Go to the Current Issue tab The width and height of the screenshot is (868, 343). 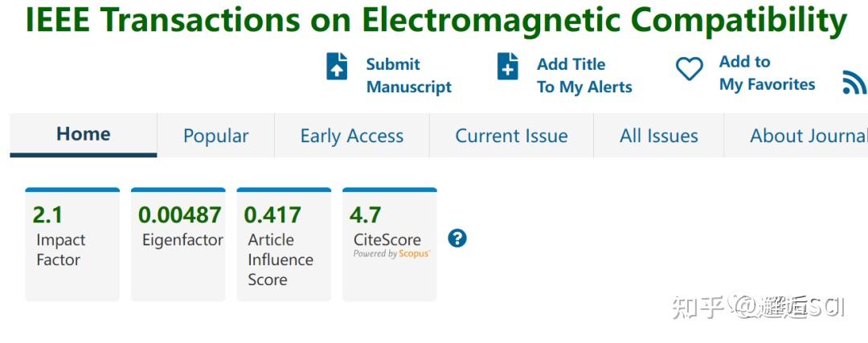click(511, 136)
